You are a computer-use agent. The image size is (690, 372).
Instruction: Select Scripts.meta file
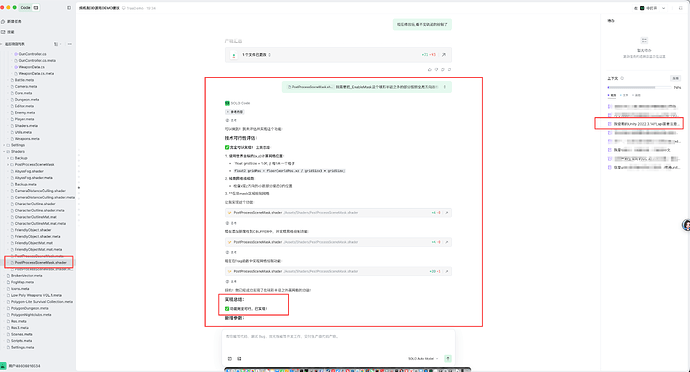[x=21, y=341]
